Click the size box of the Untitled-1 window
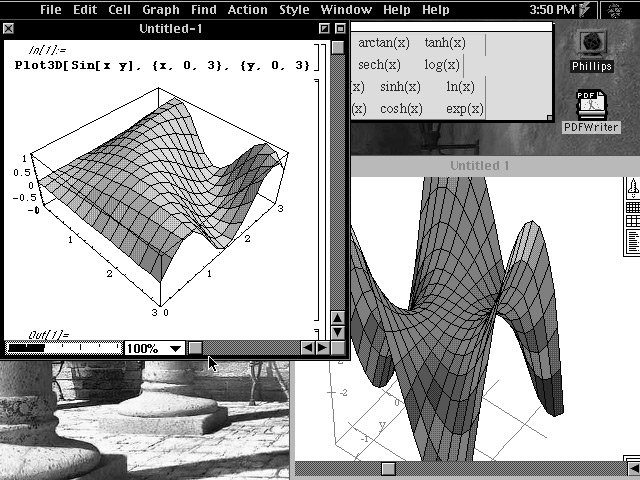The height and width of the screenshot is (480, 640). click(x=338, y=348)
